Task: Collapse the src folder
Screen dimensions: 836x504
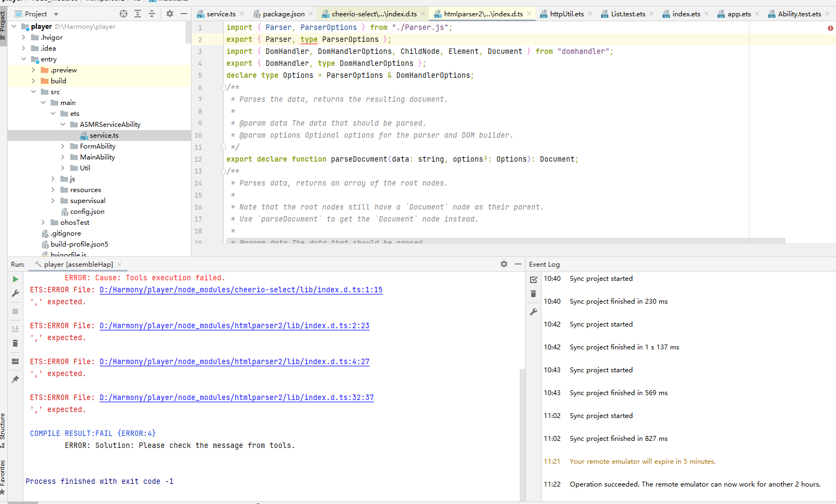Action: tap(33, 92)
